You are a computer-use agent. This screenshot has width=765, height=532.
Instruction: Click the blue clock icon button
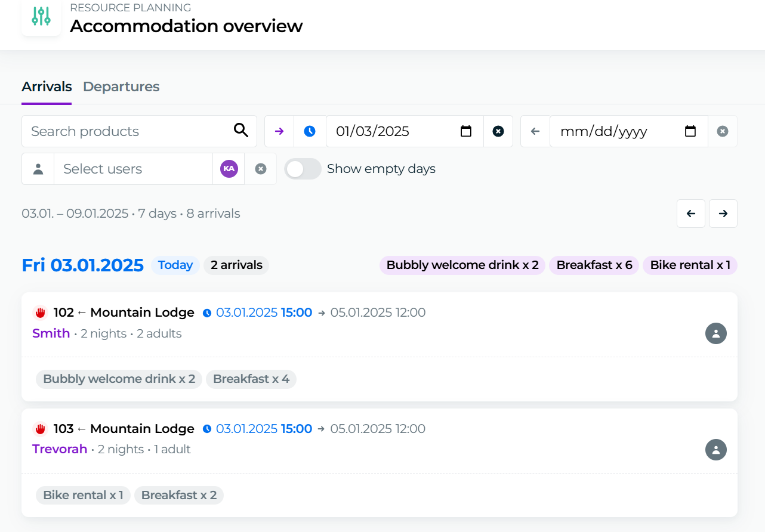pos(310,131)
